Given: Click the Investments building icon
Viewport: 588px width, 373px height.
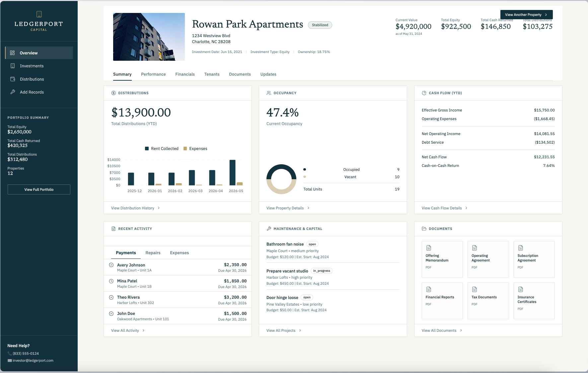Looking at the screenshot, I should 13,66.
